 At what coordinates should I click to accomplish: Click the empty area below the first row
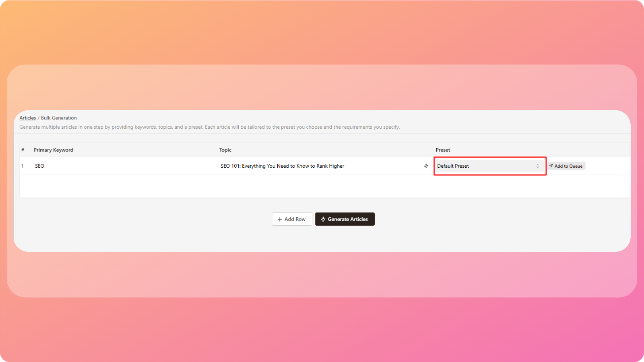pos(322,186)
